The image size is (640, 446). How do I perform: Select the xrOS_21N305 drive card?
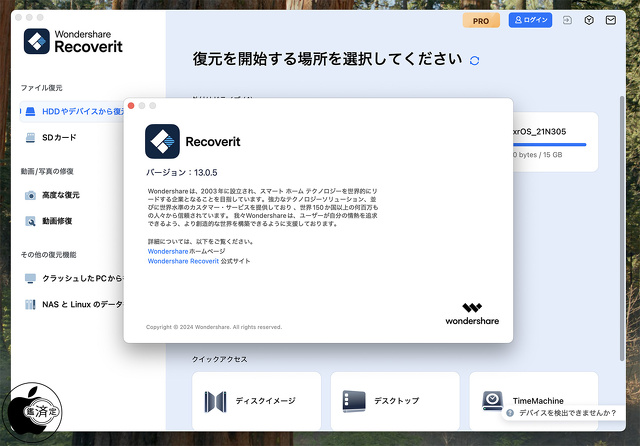coord(555,142)
